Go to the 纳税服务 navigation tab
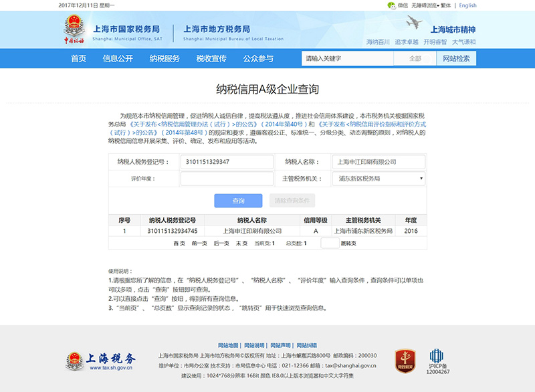 point(165,58)
